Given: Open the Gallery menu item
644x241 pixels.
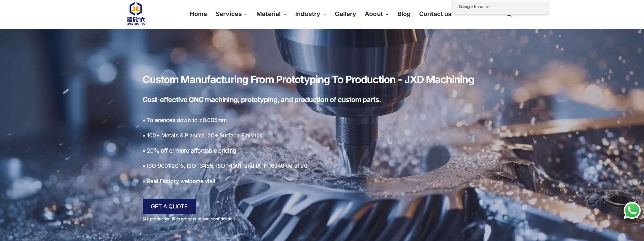Looking at the screenshot, I should coord(345,14).
